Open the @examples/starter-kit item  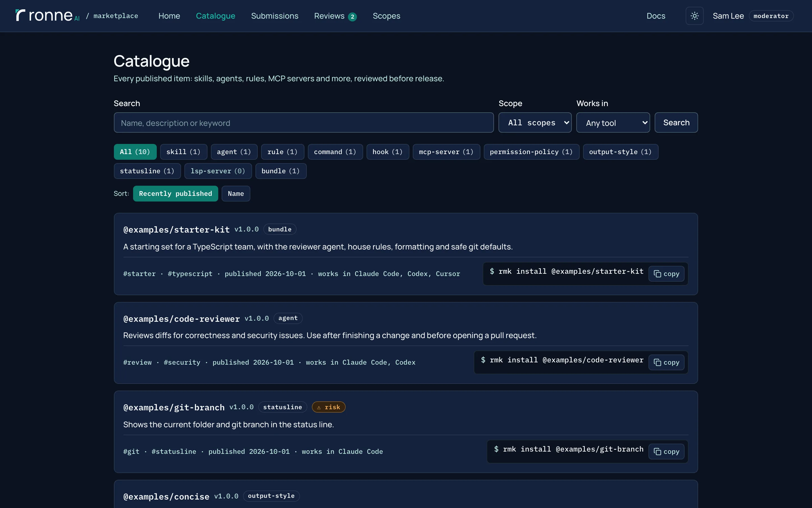(x=176, y=229)
